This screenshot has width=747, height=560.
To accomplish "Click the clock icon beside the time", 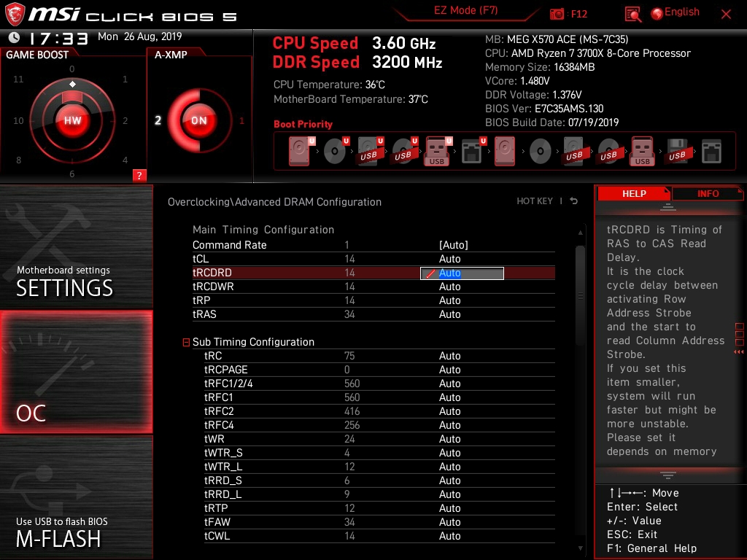I will coord(14,37).
